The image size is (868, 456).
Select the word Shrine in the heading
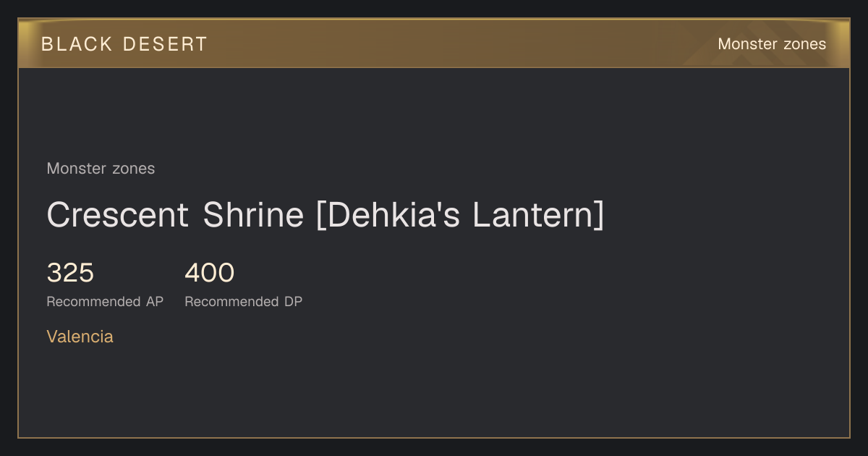point(253,215)
